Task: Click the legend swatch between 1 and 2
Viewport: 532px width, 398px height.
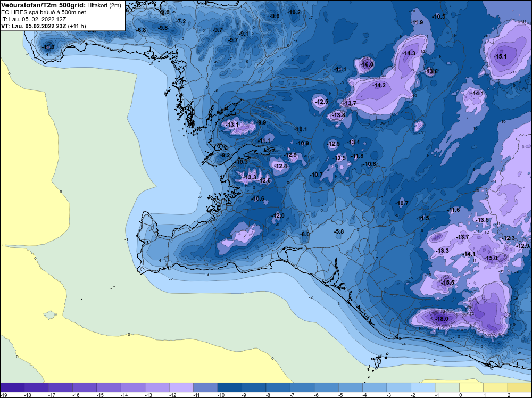Action: (495, 387)
